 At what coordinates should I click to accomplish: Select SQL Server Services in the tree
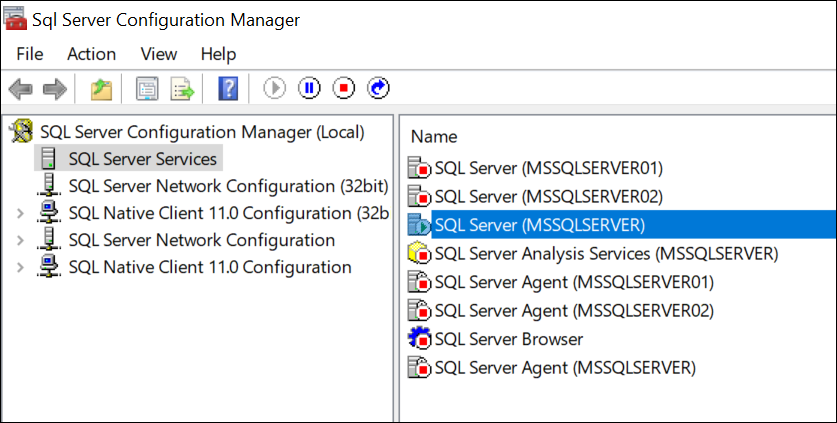[142, 159]
